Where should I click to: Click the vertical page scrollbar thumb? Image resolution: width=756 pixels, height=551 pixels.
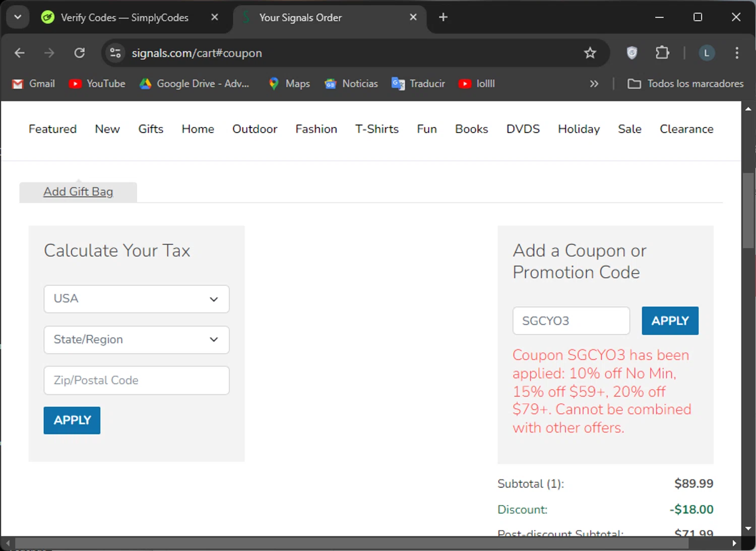pyautogui.click(x=748, y=211)
